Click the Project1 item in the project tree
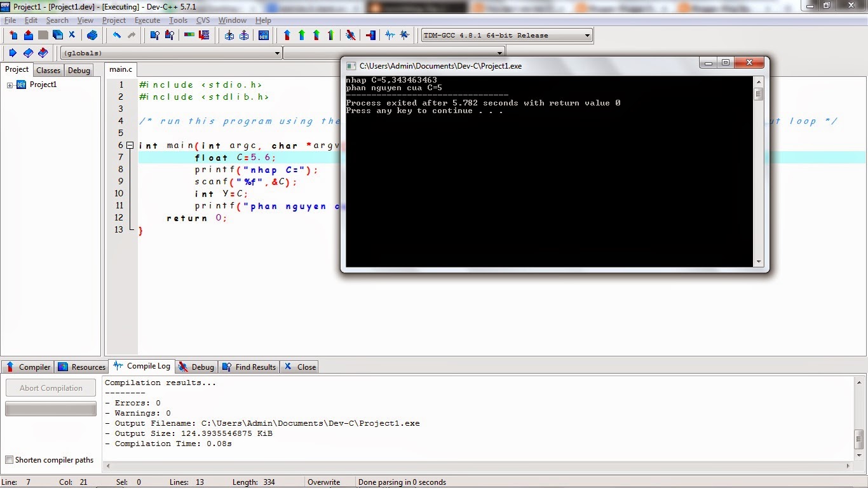Viewport: 868px width, 488px height. pyautogui.click(x=43, y=85)
